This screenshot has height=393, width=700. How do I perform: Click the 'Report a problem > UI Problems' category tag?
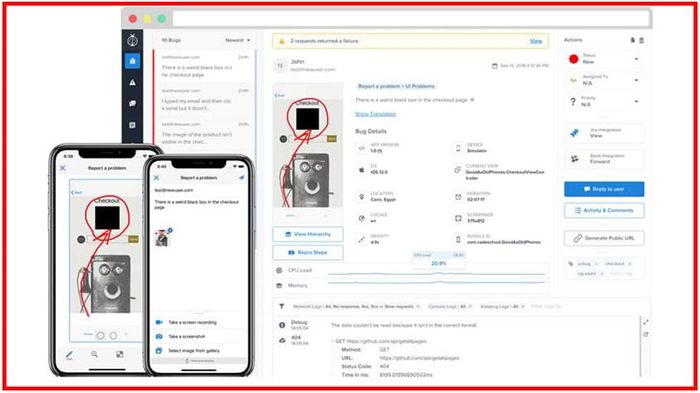tap(396, 86)
